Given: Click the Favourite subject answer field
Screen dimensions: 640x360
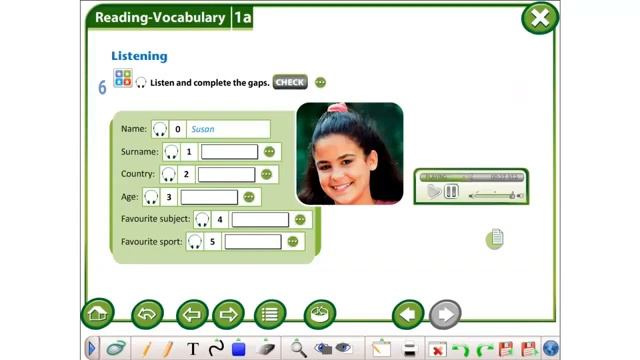Looking at the screenshot, I should pyautogui.click(x=260, y=220).
